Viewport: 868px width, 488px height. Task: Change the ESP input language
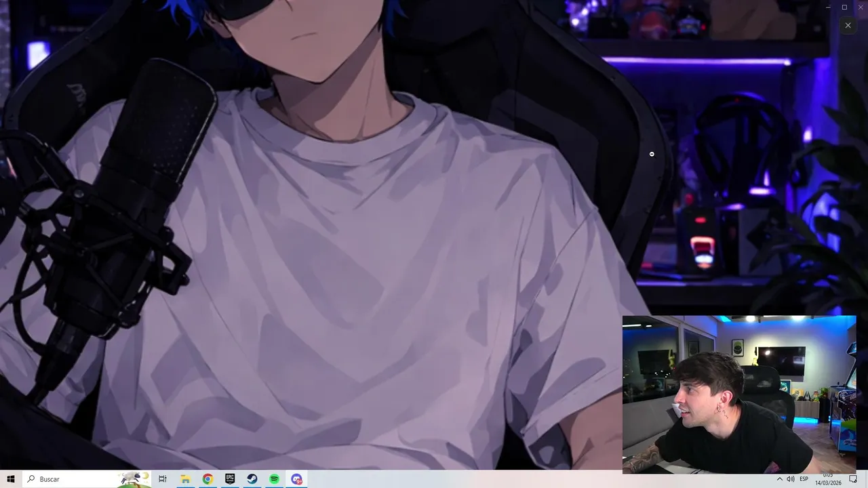tap(804, 479)
